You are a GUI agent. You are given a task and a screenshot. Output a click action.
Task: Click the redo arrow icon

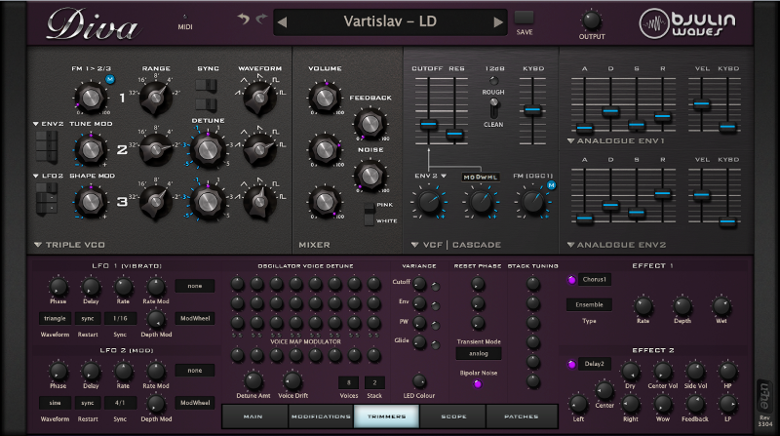click(x=262, y=19)
